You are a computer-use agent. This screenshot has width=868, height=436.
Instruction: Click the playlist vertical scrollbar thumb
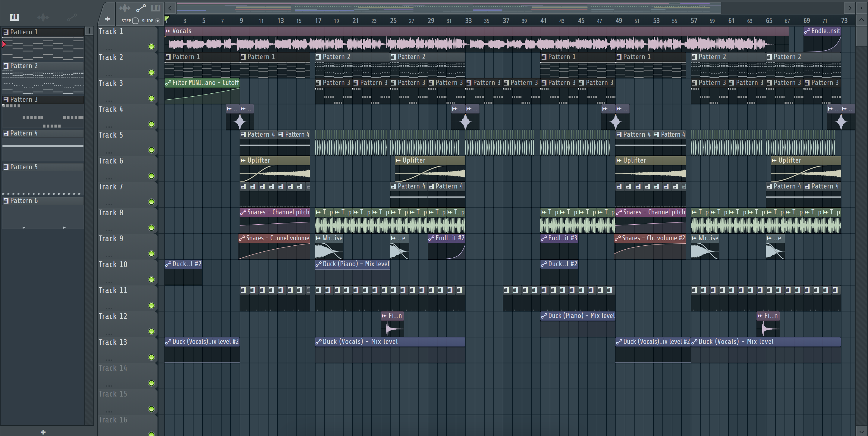coord(862,36)
